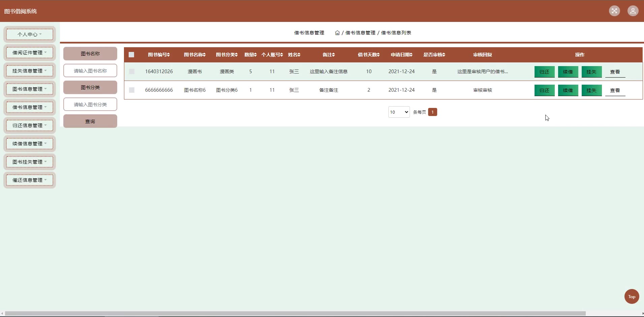Click the 这里是审核用户的借书... reply cell
Viewport: 644px width, 317px height.
point(483,71)
